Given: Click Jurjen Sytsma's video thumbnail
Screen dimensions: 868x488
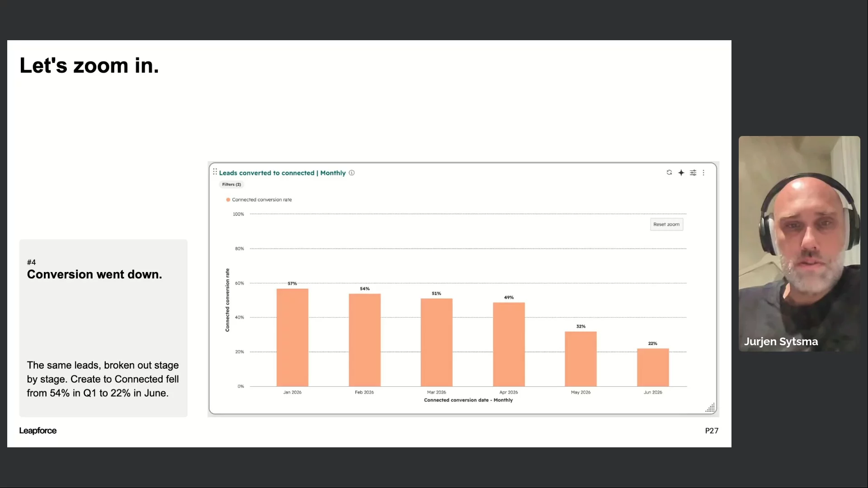Looking at the screenshot, I should coord(799,244).
